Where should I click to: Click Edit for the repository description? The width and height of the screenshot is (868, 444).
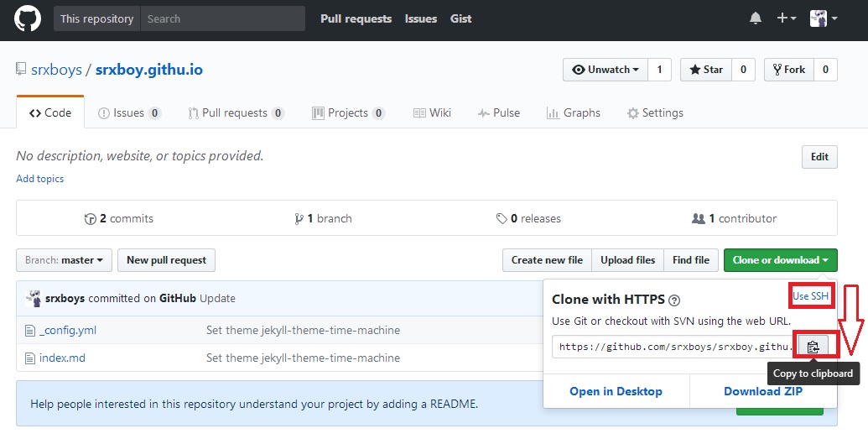click(819, 157)
